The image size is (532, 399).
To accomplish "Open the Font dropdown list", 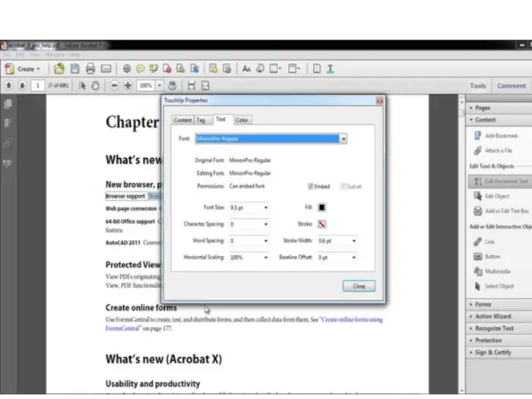I will [x=344, y=139].
